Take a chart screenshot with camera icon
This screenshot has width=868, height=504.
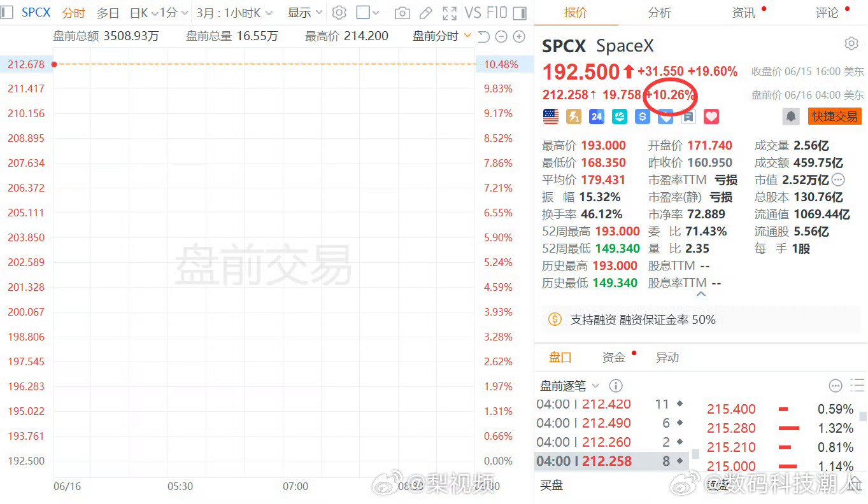click(x=402, y=13)
